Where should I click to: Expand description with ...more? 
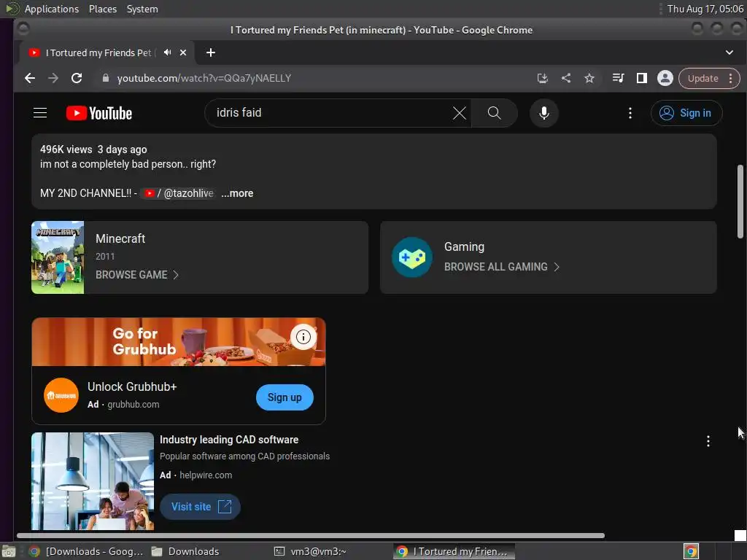tap(237, 193)
